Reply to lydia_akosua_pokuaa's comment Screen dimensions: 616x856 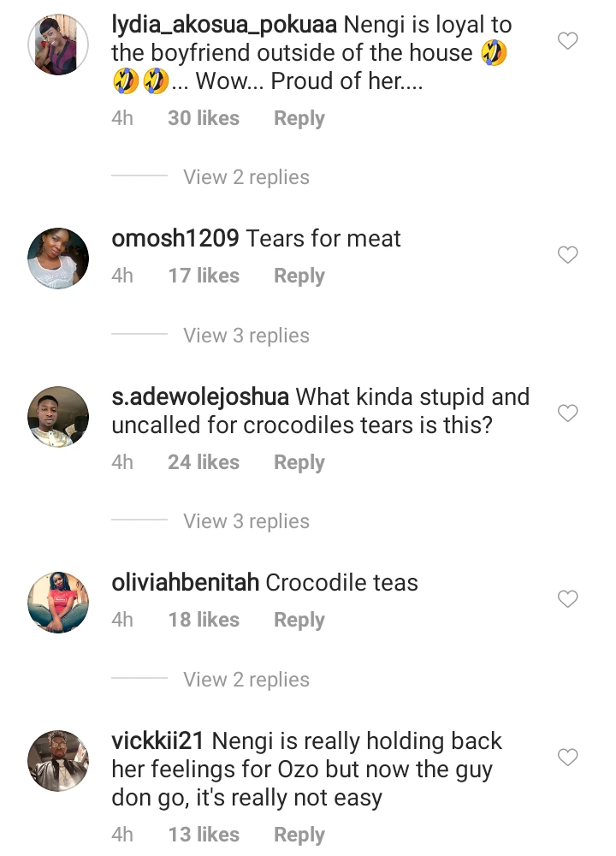pos(299,118)
